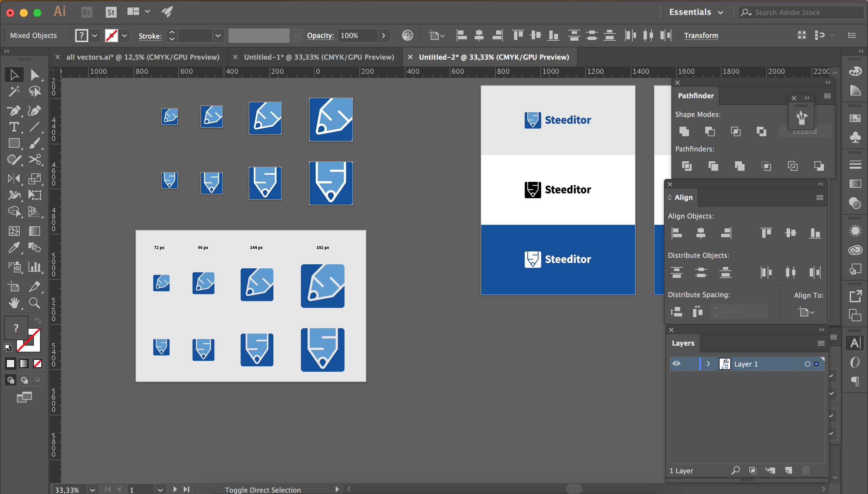The height and width of the screenshot is (494, 868).
Task: Activate the Zoom tool
Action: (35, 303)
